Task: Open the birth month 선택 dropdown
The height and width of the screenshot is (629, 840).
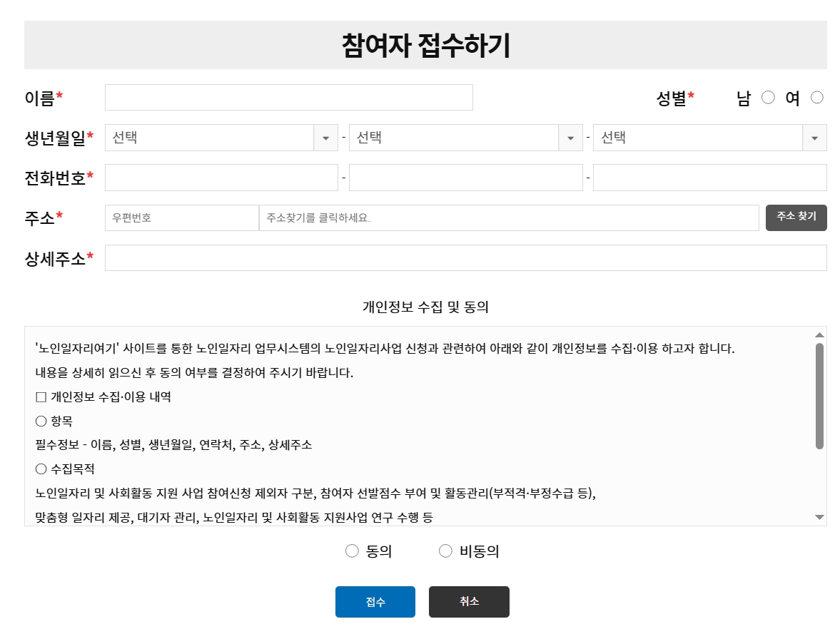Action: pos(464,138)
